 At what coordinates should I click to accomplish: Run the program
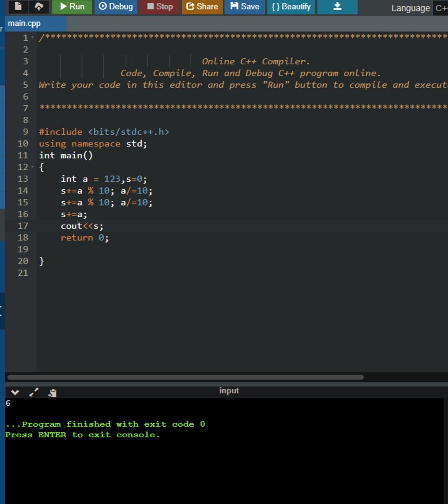coord(72,7)
